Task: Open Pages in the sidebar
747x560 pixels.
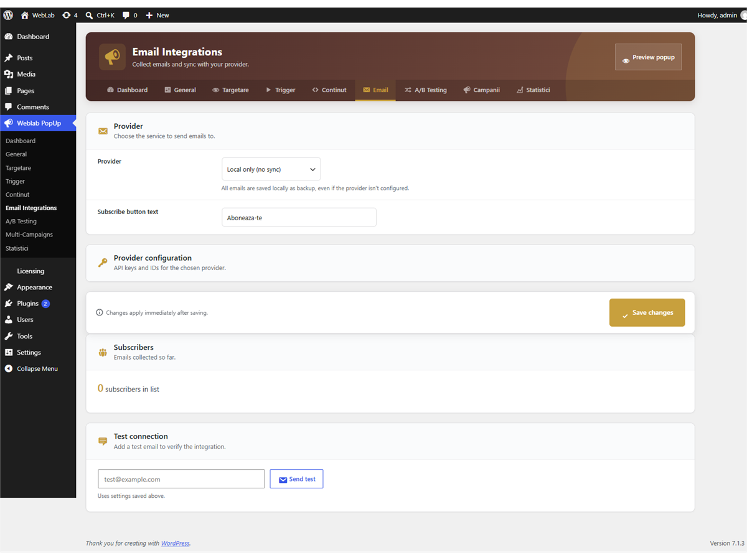Action: (x=38, y=91)
